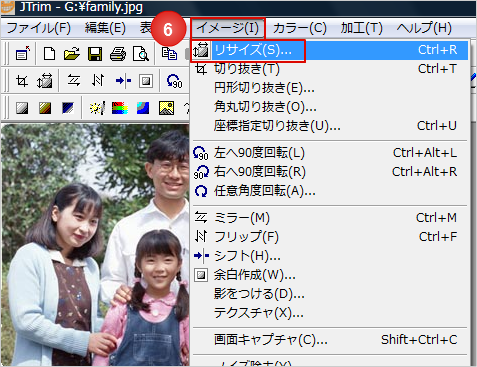Choose 切り抜き(T) from the menu
This screenshot has height=367, width=477.
click(x=330, y=69)
